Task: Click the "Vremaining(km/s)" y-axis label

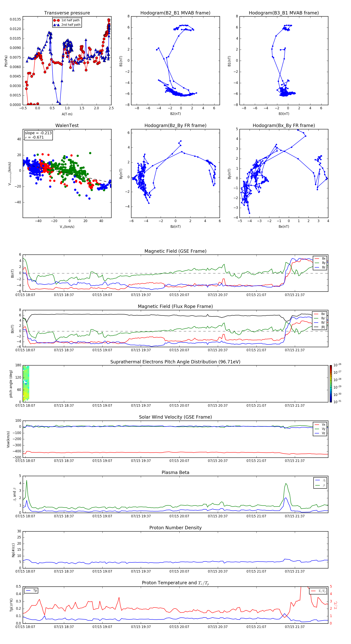Action: point(10,173)
